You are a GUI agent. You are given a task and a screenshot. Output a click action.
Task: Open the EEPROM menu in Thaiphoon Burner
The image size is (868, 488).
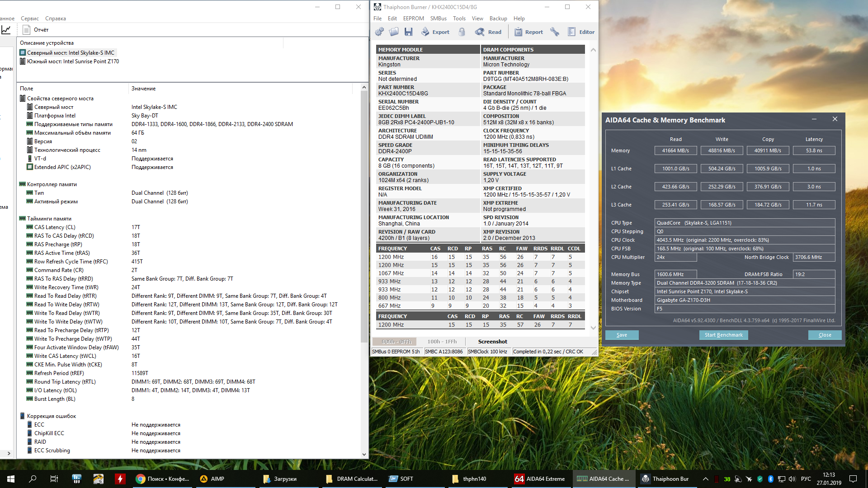413,19
